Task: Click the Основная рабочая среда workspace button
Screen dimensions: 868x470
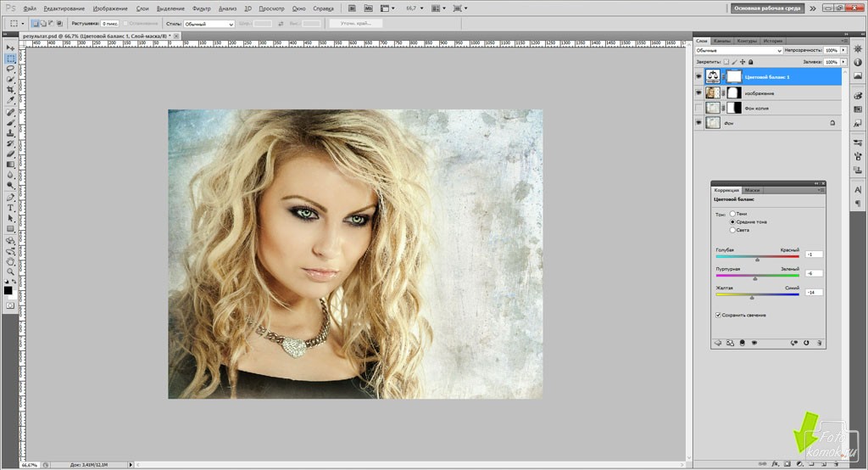Action: click(768, 8)
